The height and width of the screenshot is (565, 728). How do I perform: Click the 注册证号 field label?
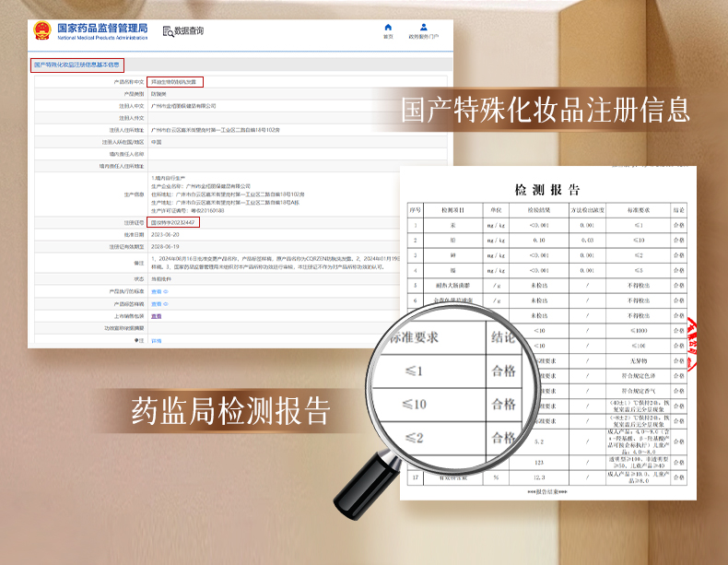tap(135, 223)
